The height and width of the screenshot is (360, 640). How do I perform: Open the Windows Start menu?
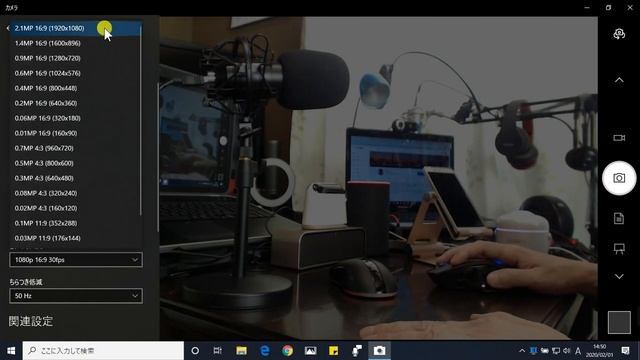11,351
